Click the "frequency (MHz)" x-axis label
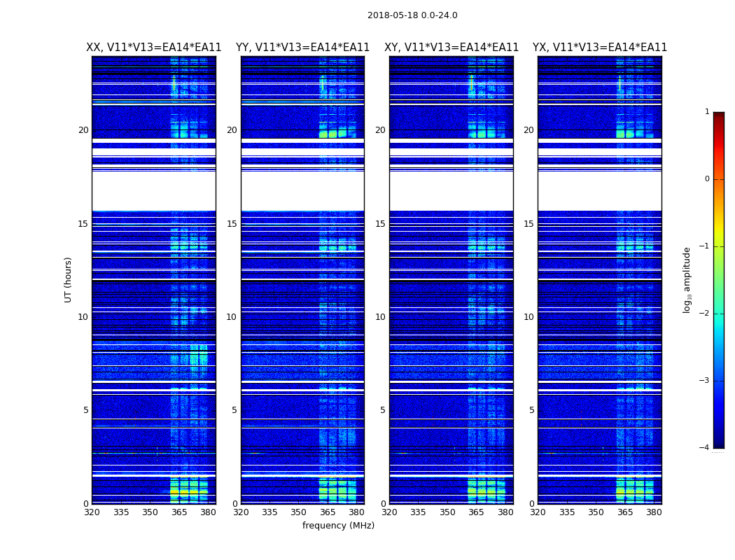The height and width of the screenshot is (560, 735). pyautogui.click(x=338, y=526)
